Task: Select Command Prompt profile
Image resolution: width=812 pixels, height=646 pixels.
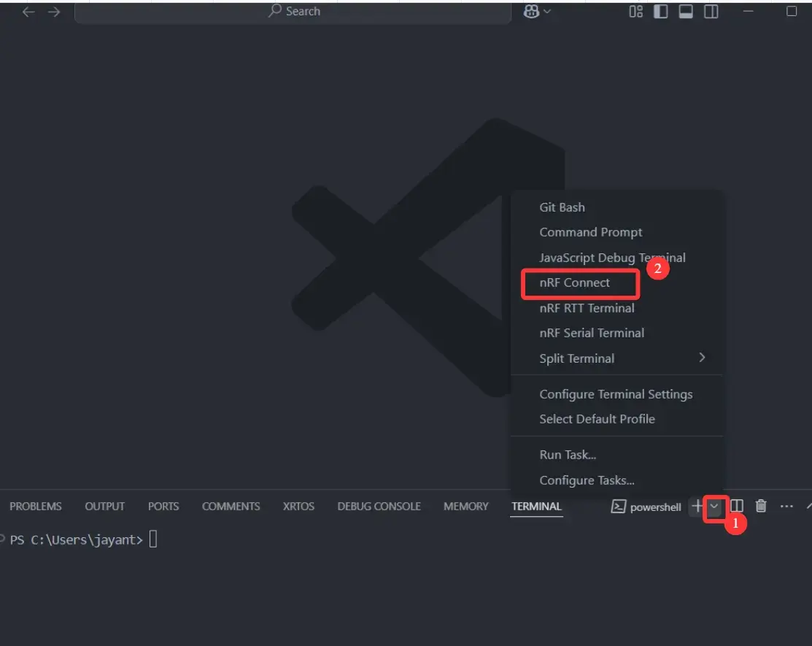Action: click(616, 232)
